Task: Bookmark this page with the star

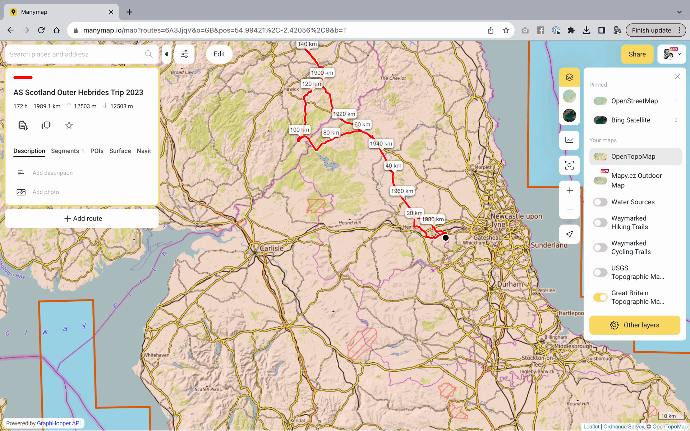Action: [x=506, y=30]
